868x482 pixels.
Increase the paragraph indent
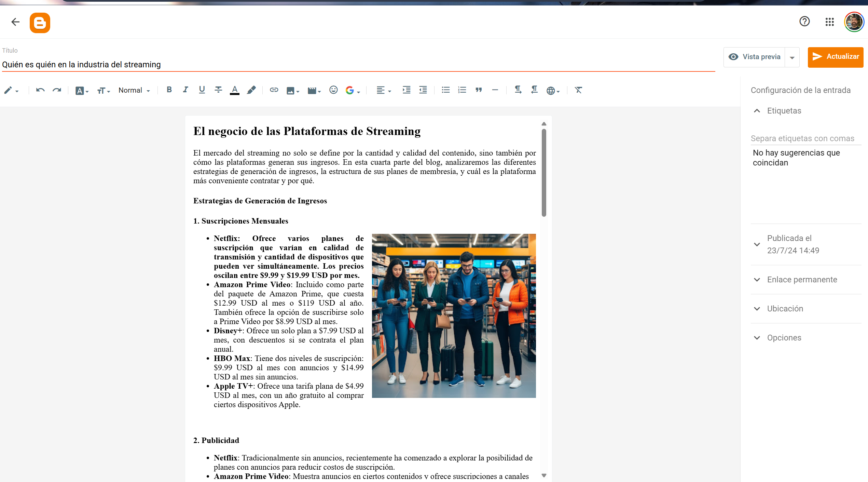pyautogui.click(x=407, y=90)
